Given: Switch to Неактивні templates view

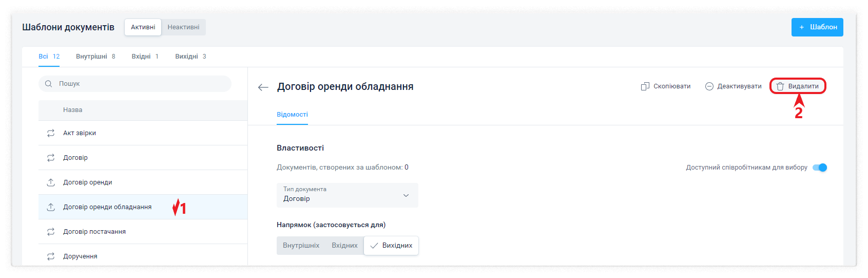Looking at the screenshot, I should point(183,27).
